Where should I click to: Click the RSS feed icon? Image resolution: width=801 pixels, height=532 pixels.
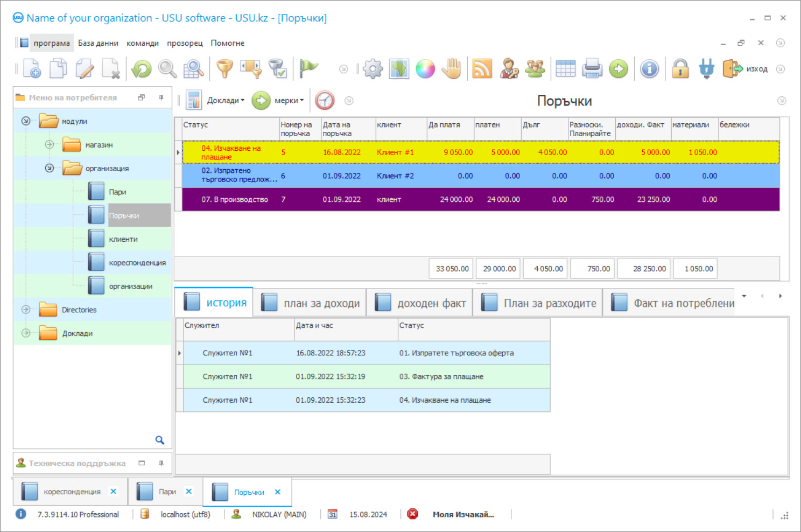pos(482,69)
